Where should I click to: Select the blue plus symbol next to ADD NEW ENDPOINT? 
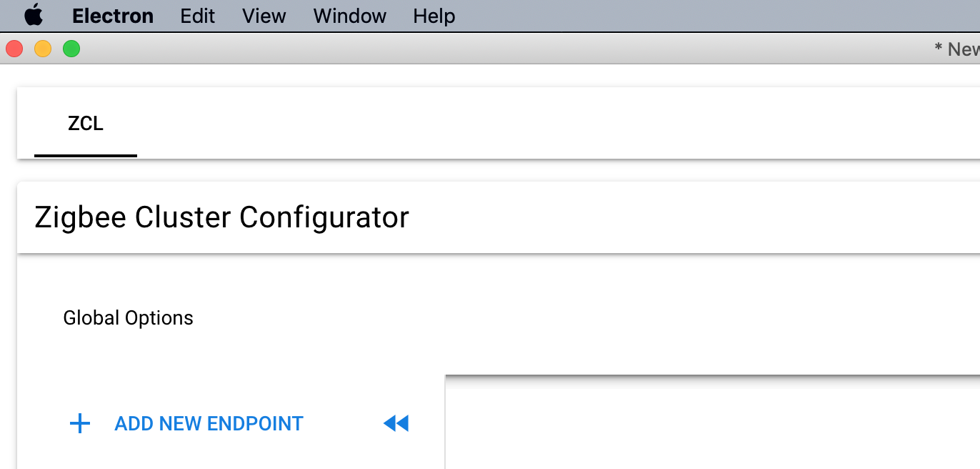coord(80,423)
